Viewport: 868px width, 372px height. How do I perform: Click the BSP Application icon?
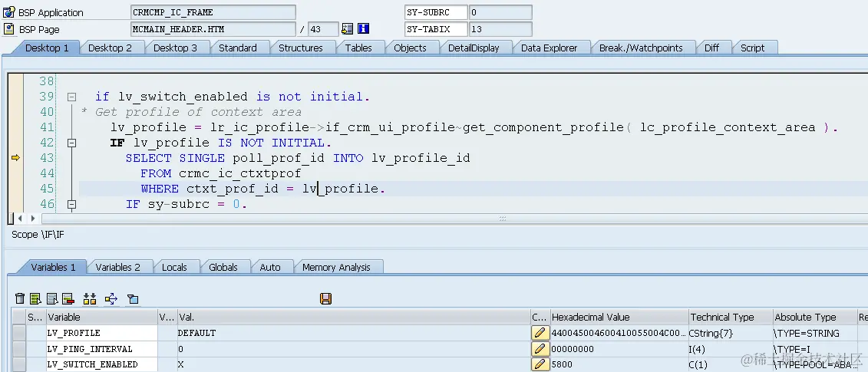pos(9,12)
